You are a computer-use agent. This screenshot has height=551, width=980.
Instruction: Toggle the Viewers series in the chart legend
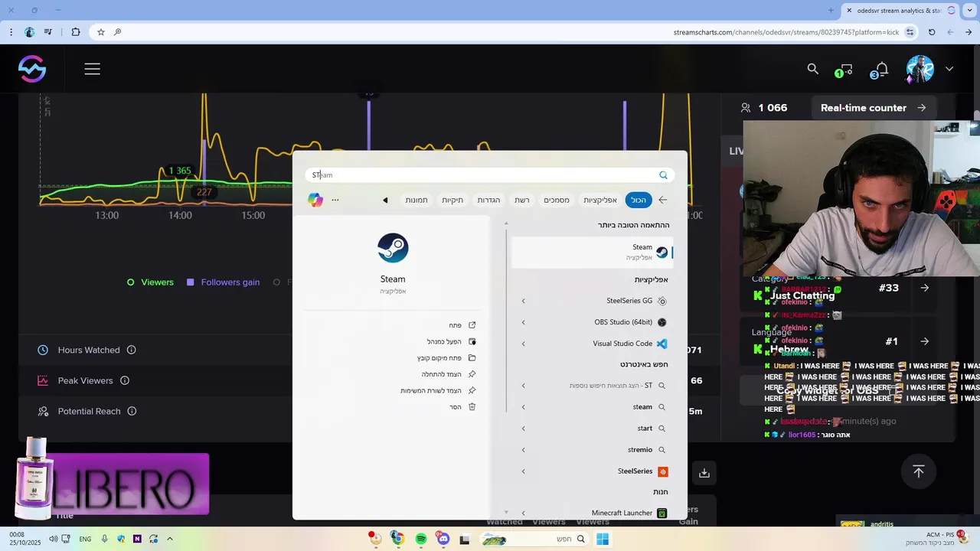tap(150, 282)
